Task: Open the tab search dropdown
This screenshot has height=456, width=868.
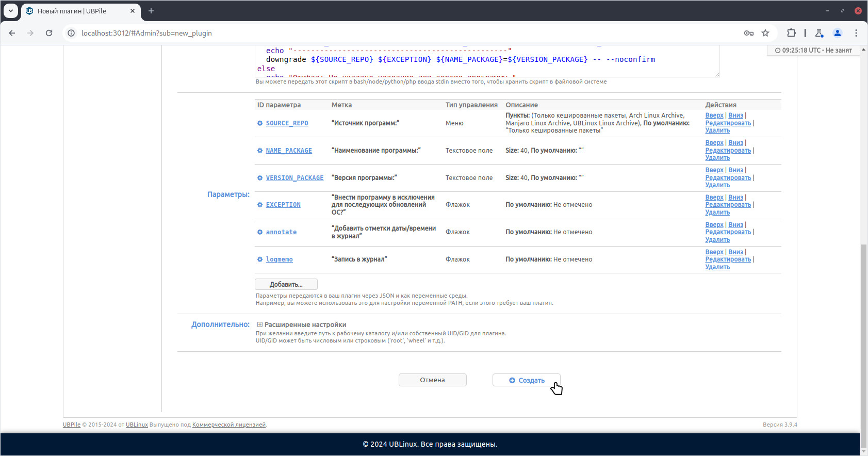Action: [11, 11]
